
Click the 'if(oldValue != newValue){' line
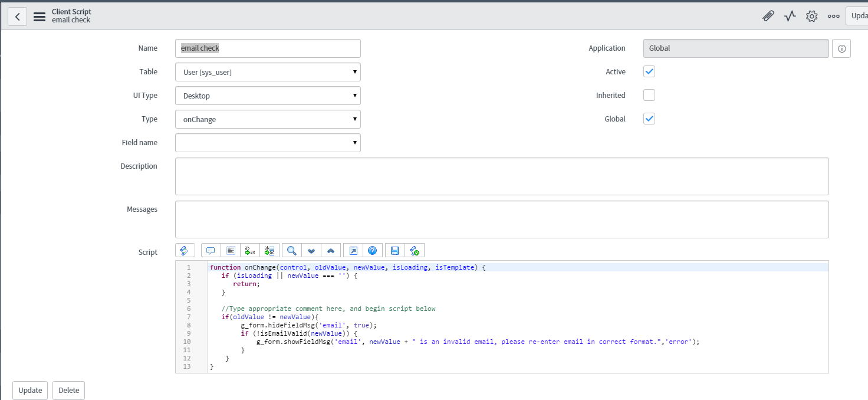[x=269, y=317]
